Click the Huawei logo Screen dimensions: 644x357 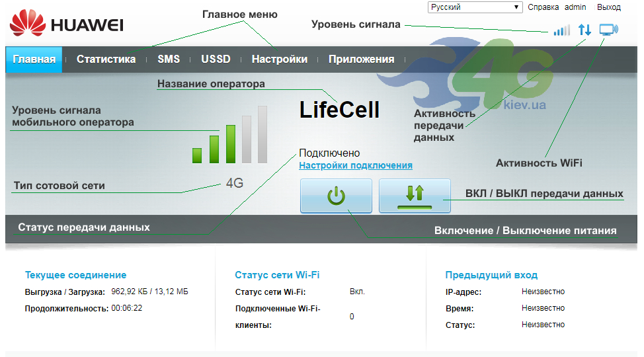click(x=67, y=23)
